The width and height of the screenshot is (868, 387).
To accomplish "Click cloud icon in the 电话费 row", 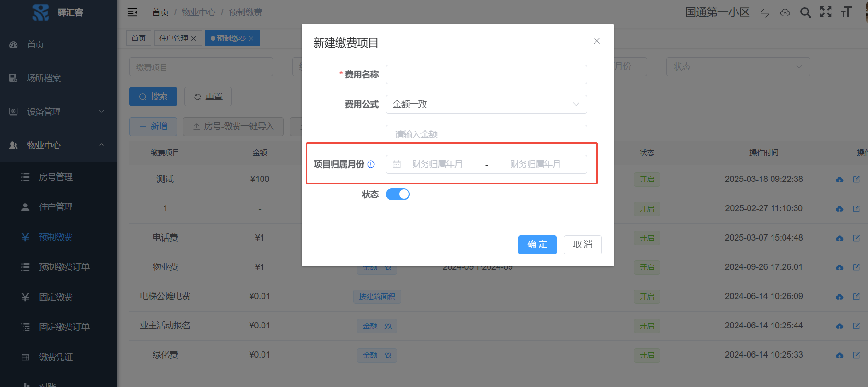I will click(839, 238).
